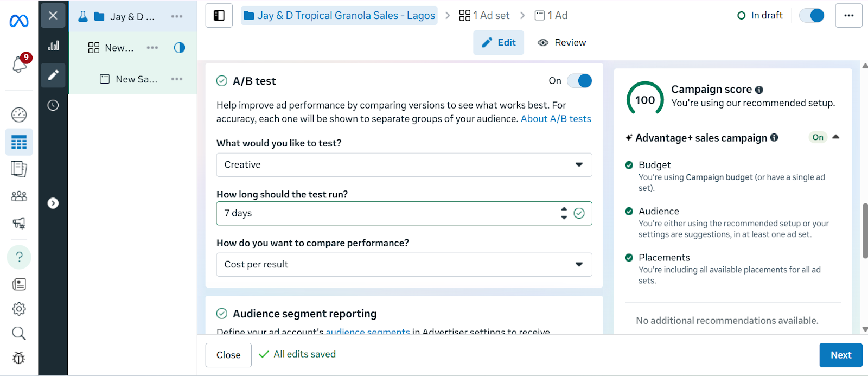Open campaigns table grid icon
868x376 pixels.
[x=19, y=142]
